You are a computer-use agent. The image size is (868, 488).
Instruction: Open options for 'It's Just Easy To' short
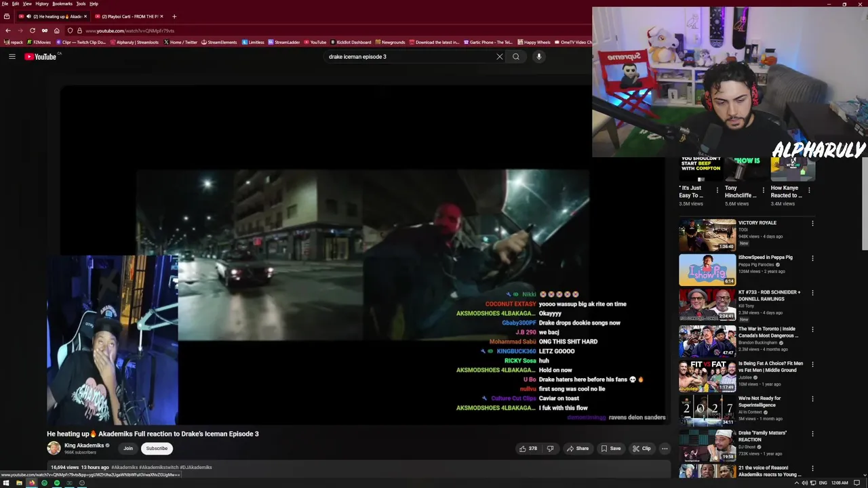tap(717, 190)
